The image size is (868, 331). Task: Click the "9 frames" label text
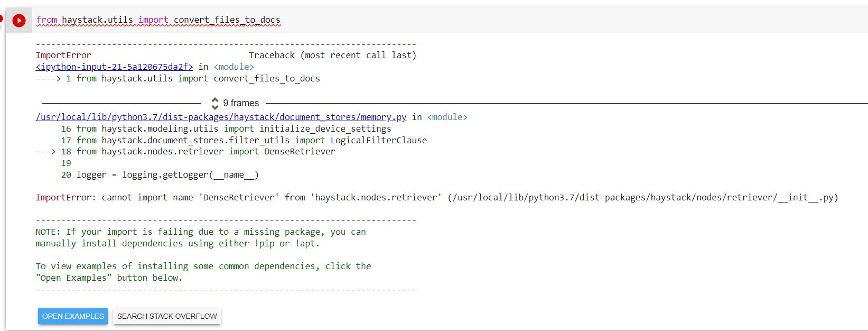tap(241, 103)
